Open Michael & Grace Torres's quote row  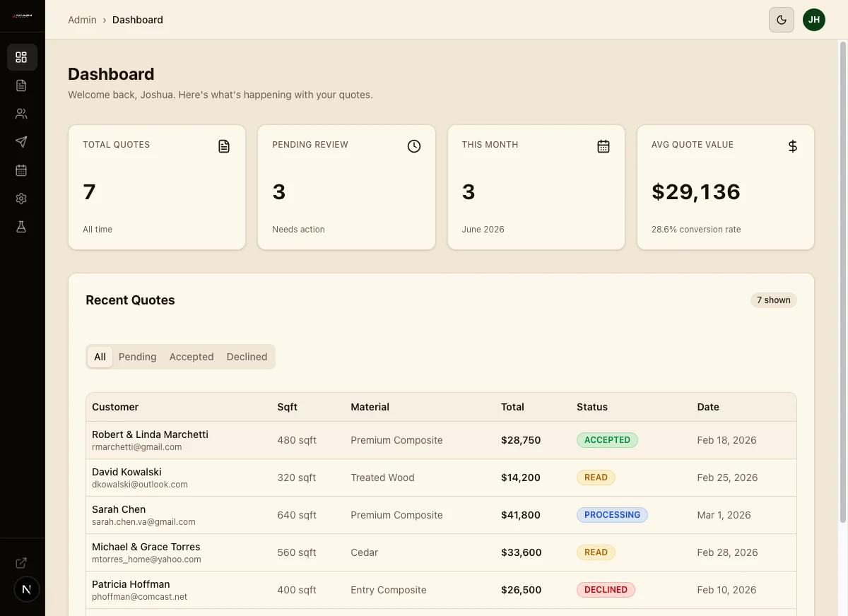pos(441,552)
